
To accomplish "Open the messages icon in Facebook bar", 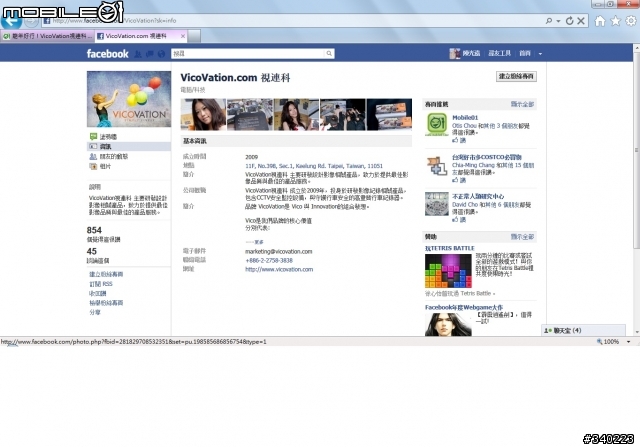I will pyautogui.click(x=149, y=53).
